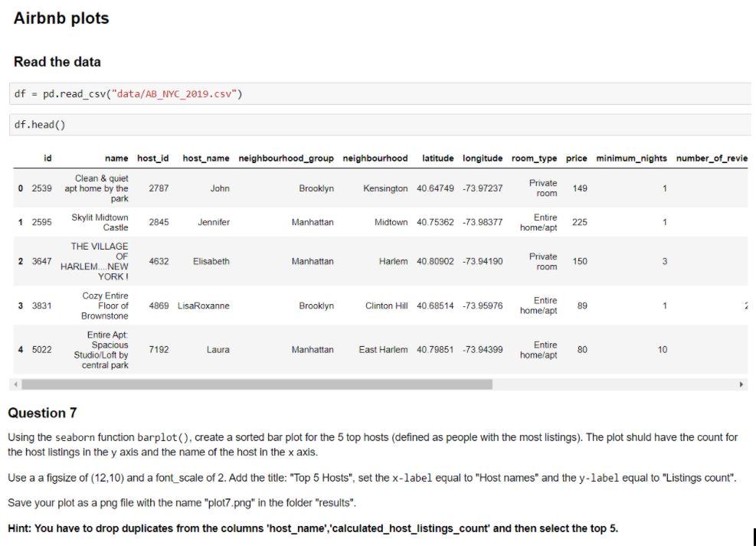Screen dimensions: 756x549
Task: Click the 'neighbourhood' column header
Action: (375, 158)
